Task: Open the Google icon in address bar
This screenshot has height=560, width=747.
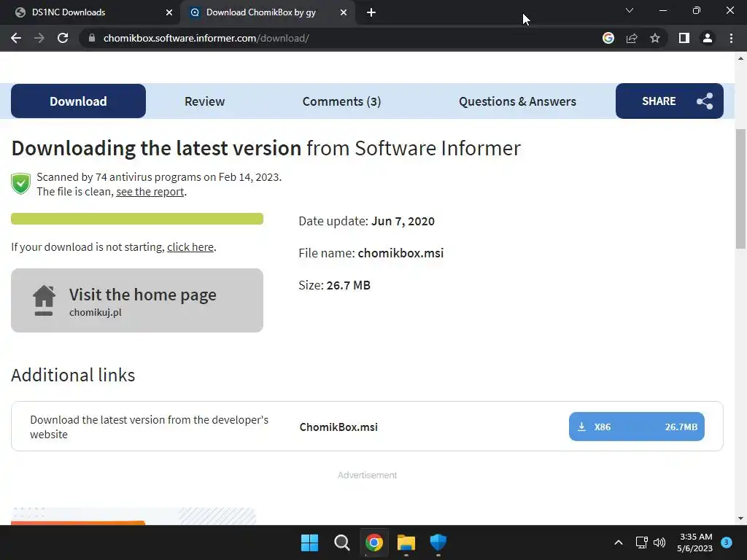Action: 608,38
